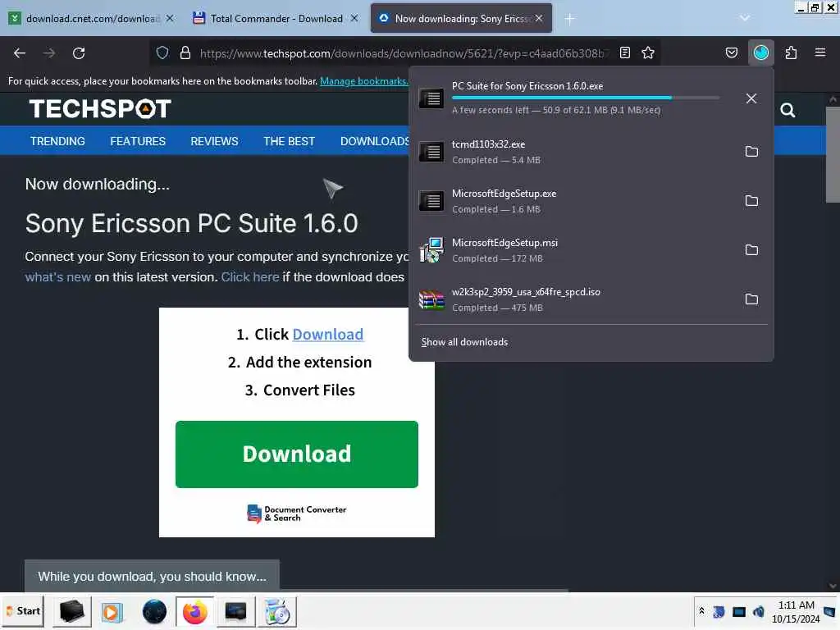Click the iso archive file icon

431,299
